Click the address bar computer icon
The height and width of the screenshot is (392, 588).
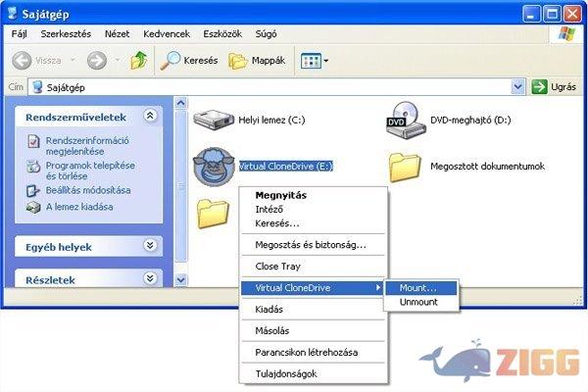click(x=37, y=87)
